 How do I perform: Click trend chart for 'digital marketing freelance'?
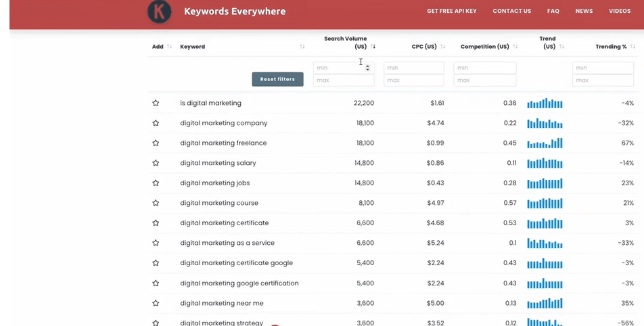tap(545, 143)
